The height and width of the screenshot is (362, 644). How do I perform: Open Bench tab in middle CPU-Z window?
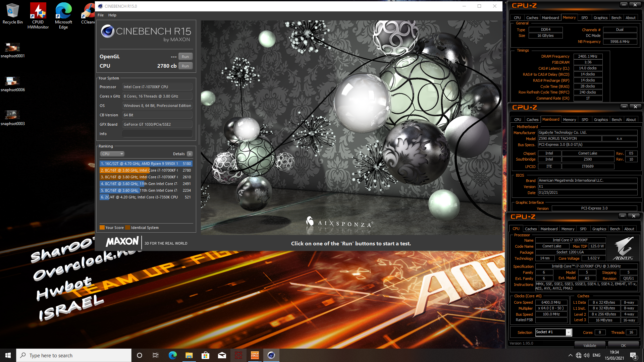616,120
